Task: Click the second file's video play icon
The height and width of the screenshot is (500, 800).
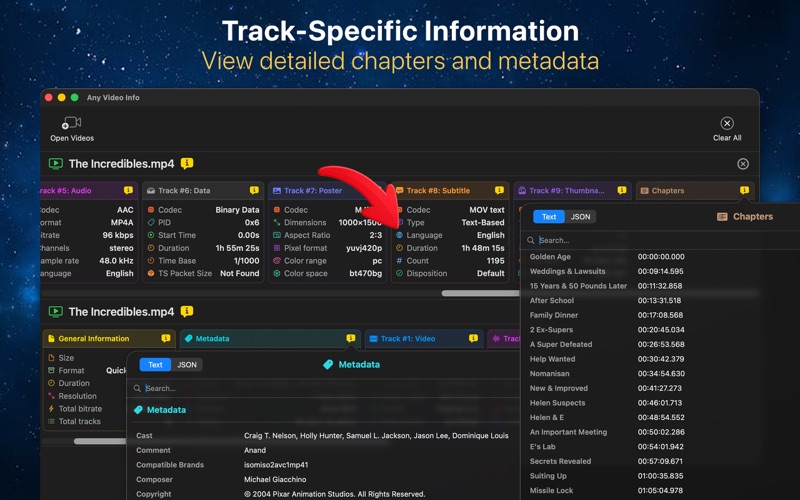Action: (56, 311)
